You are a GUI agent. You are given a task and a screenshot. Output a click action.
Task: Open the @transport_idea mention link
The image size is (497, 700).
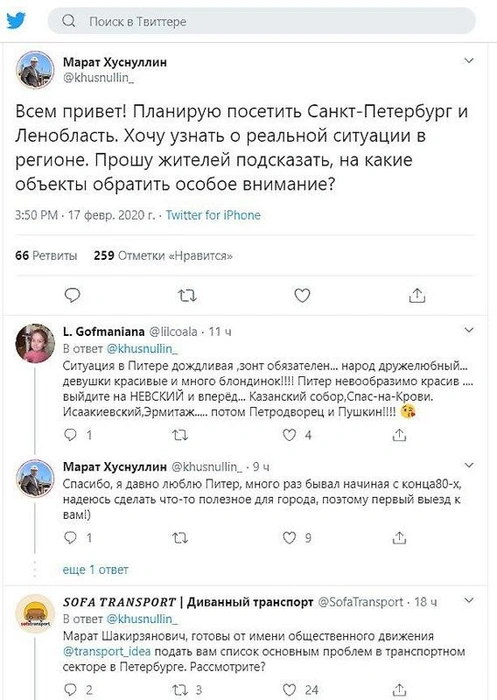click(107, 651)
